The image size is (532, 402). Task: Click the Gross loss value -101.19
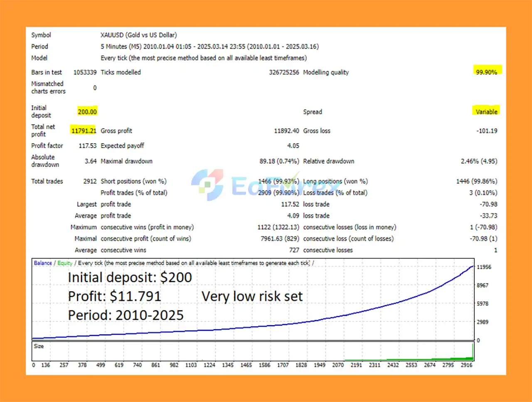tap(487, 131)
